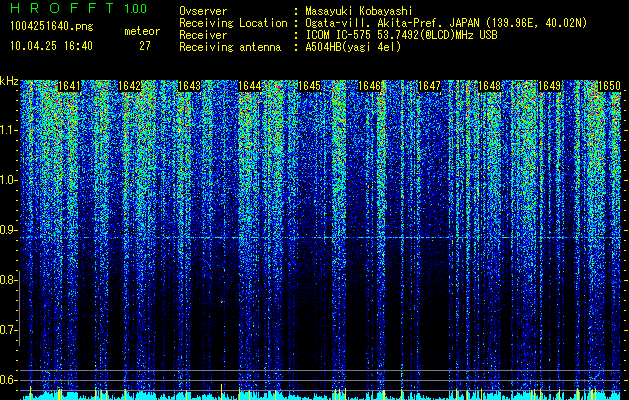Screen dimensions: 629x400
Task: Select the 1642 time marker label
Action: pyautogui.click(x=129, y=86)
